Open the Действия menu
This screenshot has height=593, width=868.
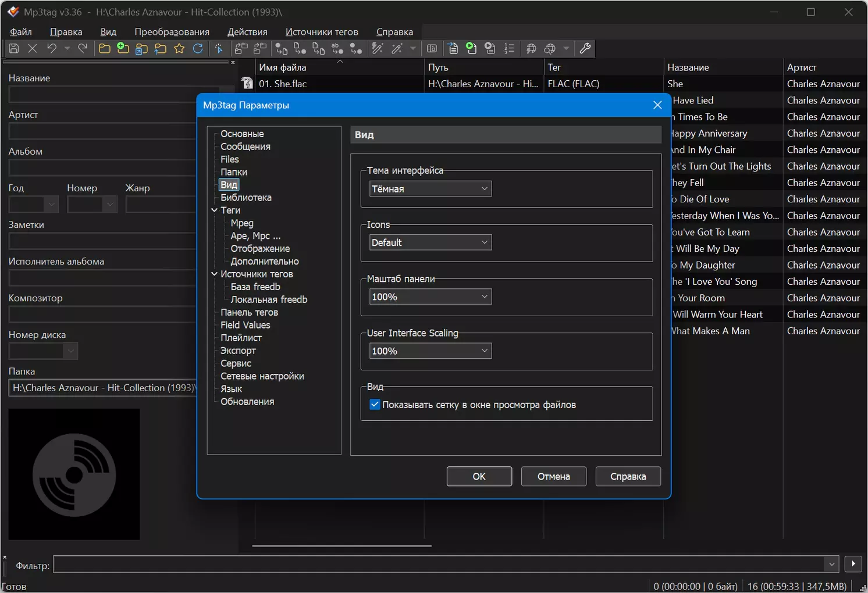click(247, 32)
